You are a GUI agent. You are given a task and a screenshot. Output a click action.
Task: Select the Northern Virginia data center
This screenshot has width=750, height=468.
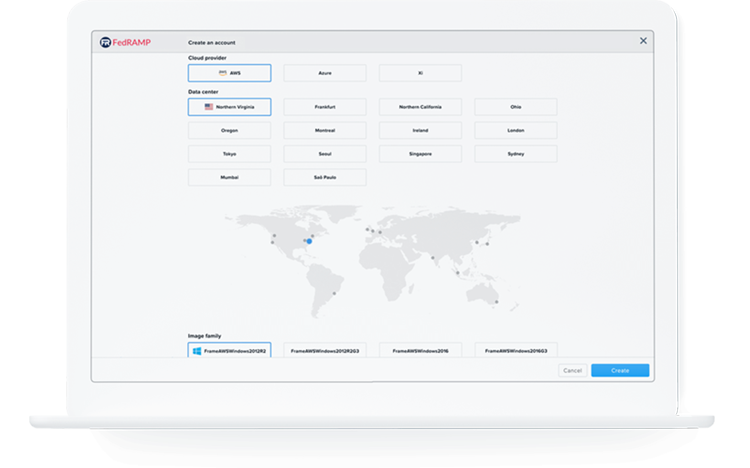pos(229,107)
